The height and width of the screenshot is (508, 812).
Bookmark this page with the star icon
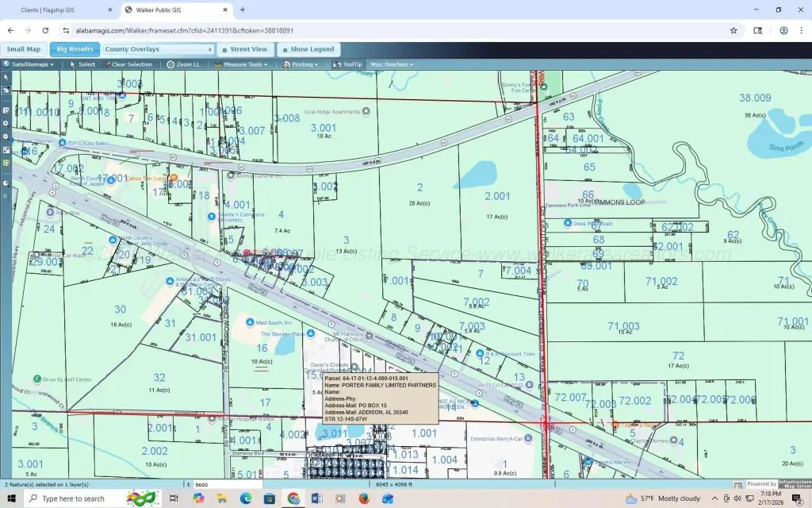733,30
